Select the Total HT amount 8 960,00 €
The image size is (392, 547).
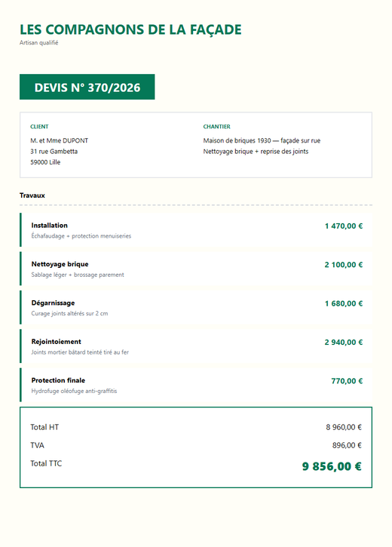pyautogui.click(x=344, y=427)
